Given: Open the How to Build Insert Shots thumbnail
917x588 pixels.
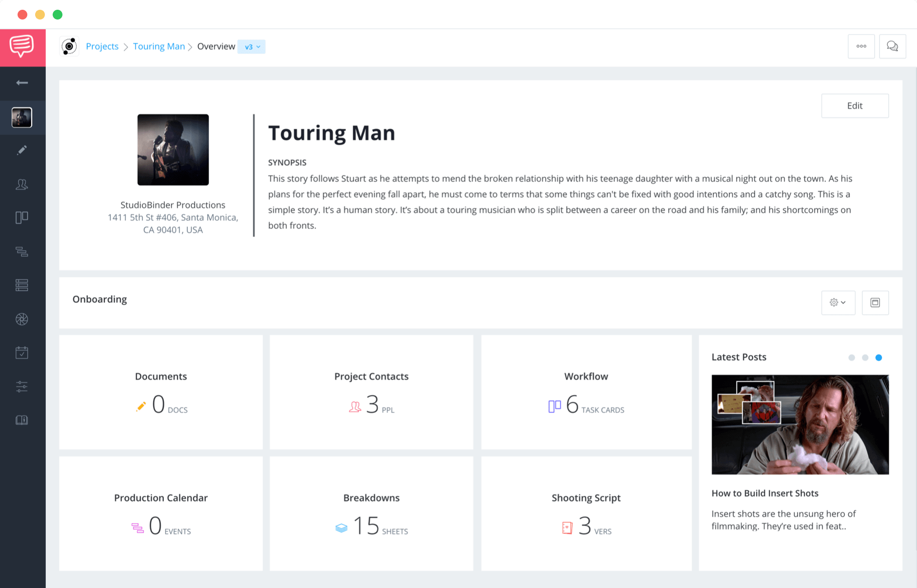Looking at the screenshot, I should [799, 424].
